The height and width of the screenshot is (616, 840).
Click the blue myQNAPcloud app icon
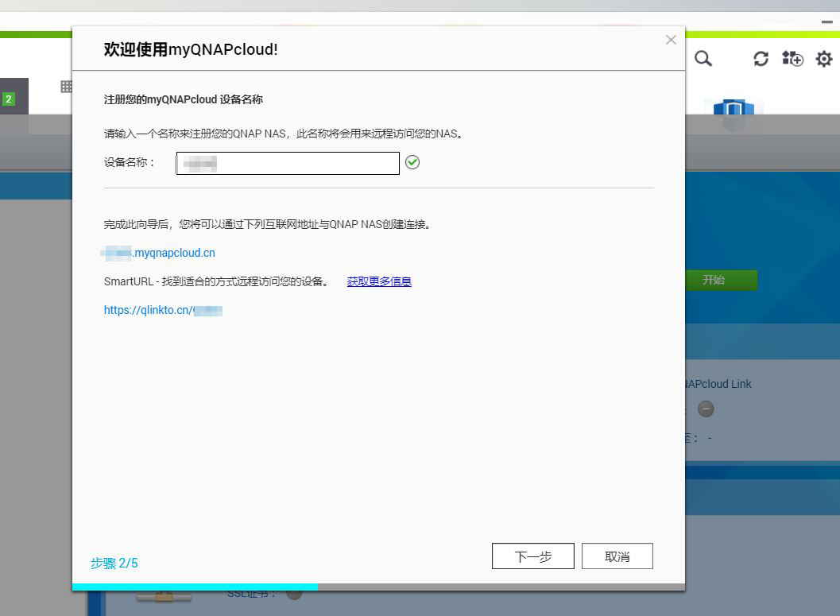pyautogui.click(x=734, y=113)
